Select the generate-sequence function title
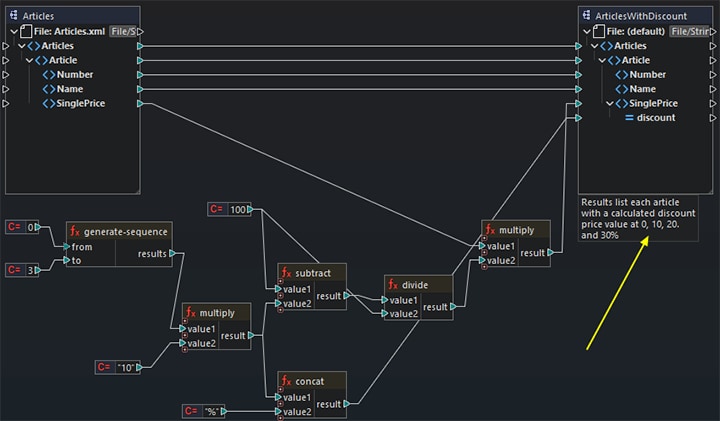 [x=125, y=232]
